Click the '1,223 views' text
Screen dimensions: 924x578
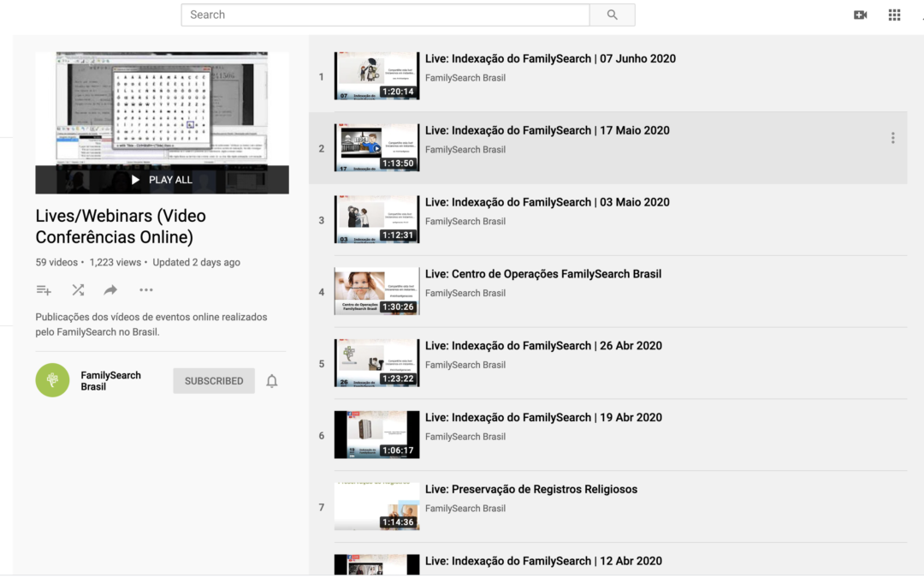coord(115,263)
